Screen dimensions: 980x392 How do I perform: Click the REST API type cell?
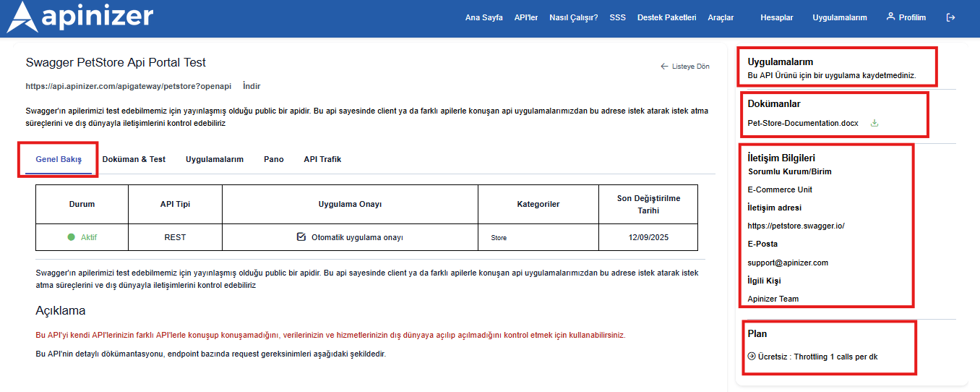click(175, 237)
